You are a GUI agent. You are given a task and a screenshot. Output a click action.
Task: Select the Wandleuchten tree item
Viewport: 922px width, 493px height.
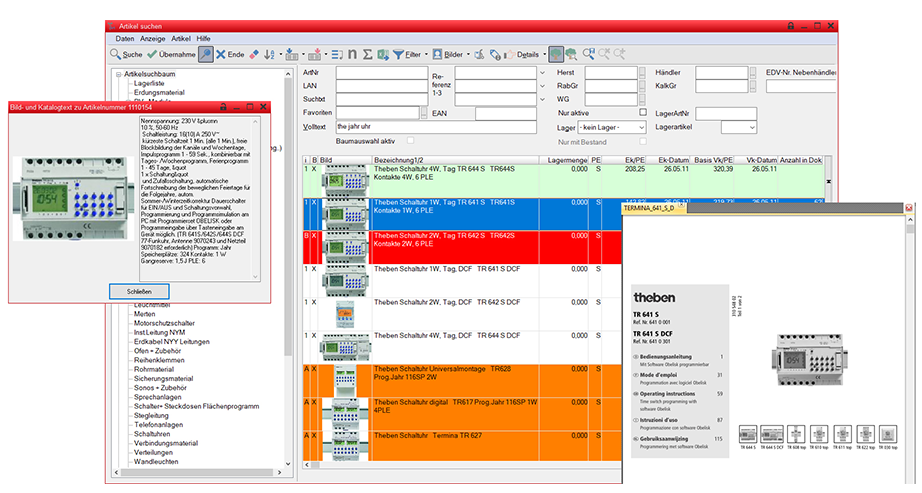(x=156, y=462)
